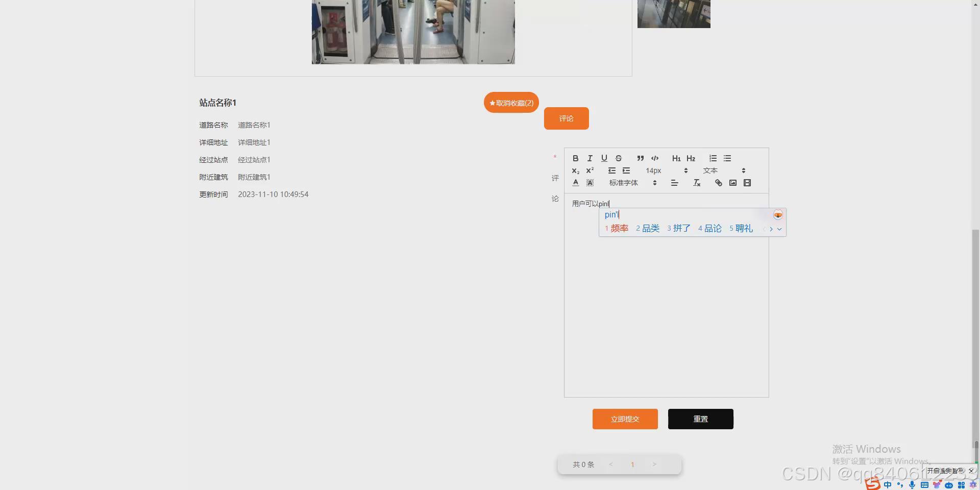Click the orange 评论 button
Image resolution: width=980 pixels, height=490 pixels.
point(567,118)
